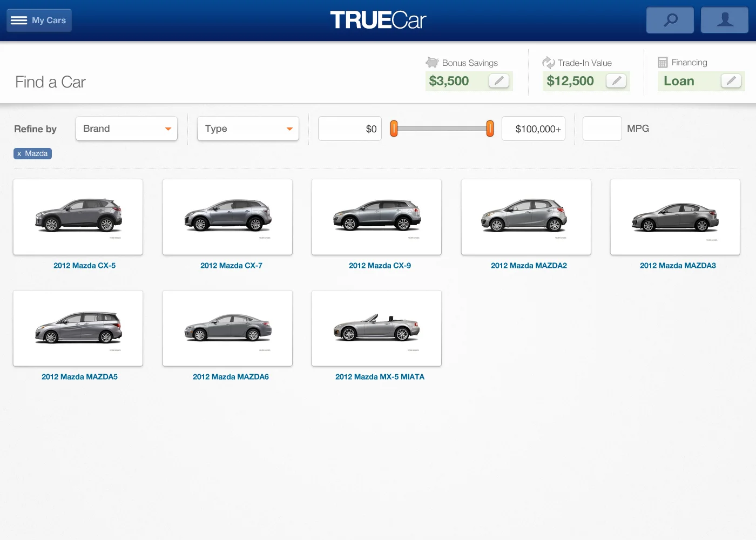
Task: Edit the Trade-In Value amount
Action: [x=616, y=81]
